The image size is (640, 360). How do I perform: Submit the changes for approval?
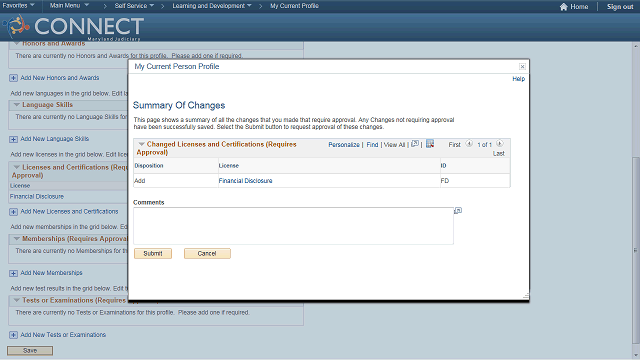point(153,253)
